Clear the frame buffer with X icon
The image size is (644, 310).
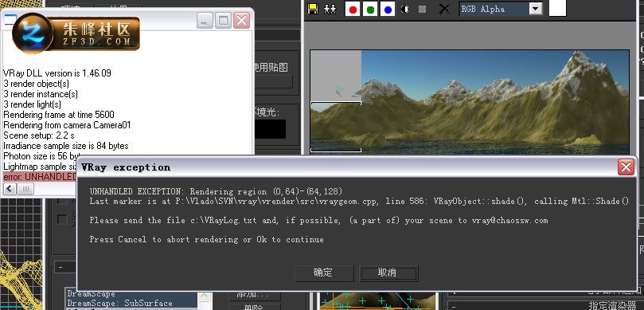pos(444,9)
